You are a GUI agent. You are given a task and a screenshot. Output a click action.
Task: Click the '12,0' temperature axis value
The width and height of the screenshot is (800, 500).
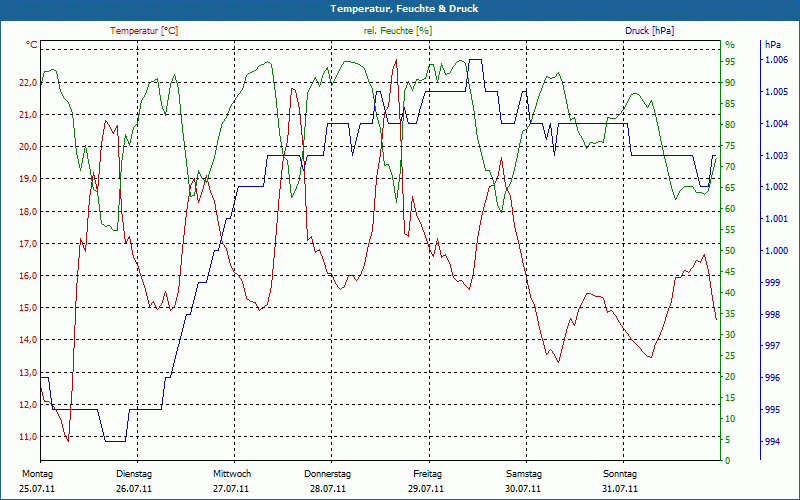pos(28,405)
